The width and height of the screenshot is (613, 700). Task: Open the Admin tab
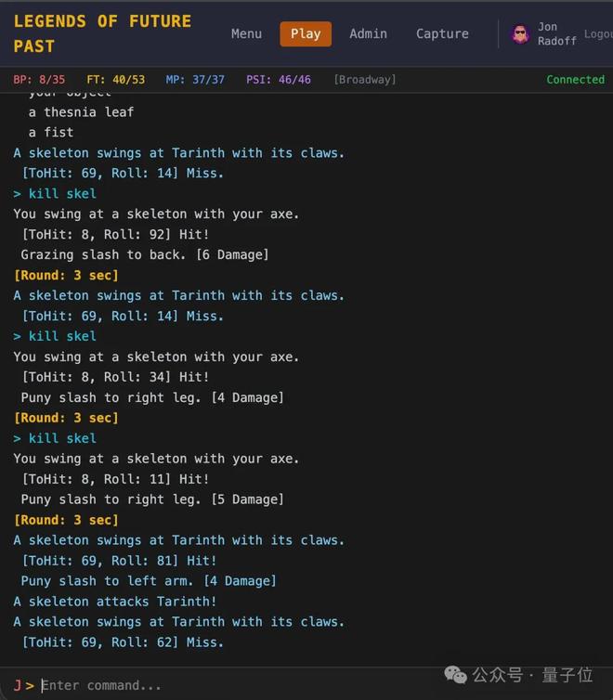pos(368,33)
